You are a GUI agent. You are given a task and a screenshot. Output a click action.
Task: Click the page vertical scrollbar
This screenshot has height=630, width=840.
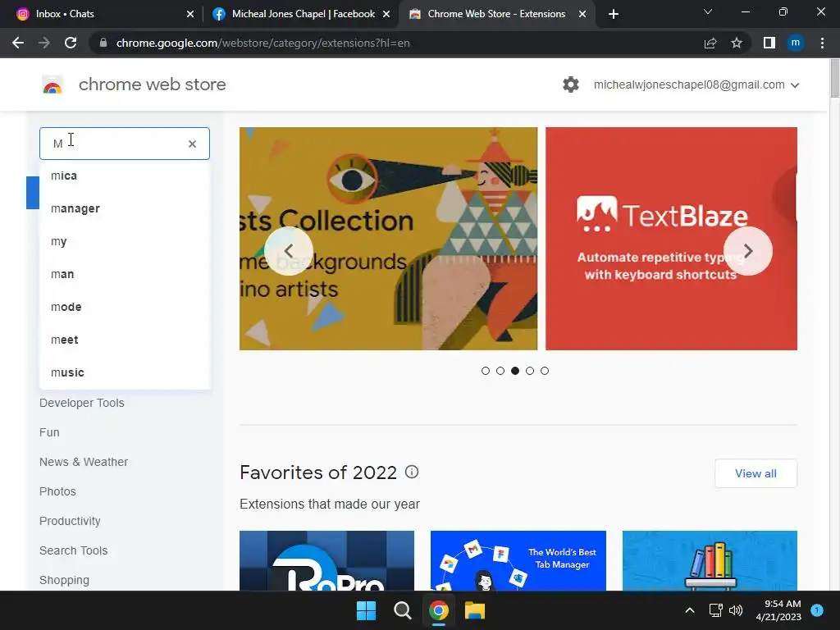coord(834,78)
